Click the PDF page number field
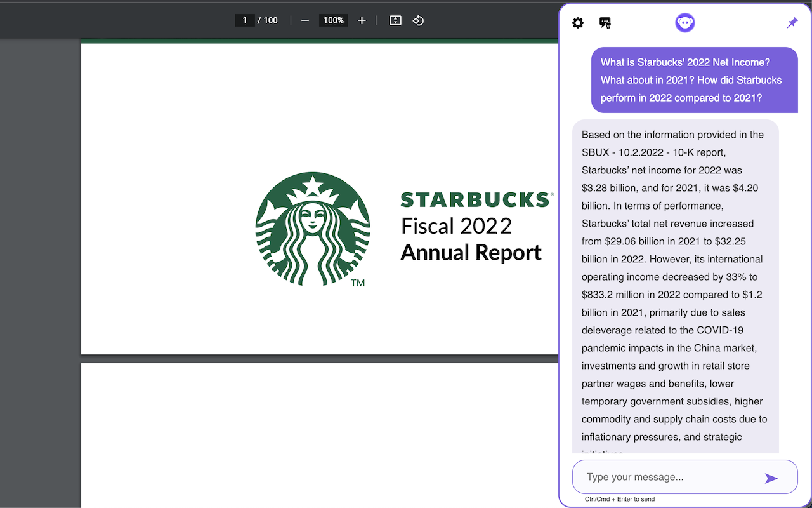Screen dimensions: 812x508 point(245,20)
